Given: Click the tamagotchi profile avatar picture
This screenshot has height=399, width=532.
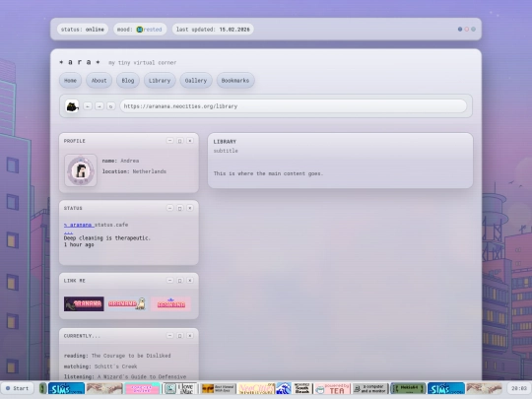Looking at the screenshot, I should 81,170.
